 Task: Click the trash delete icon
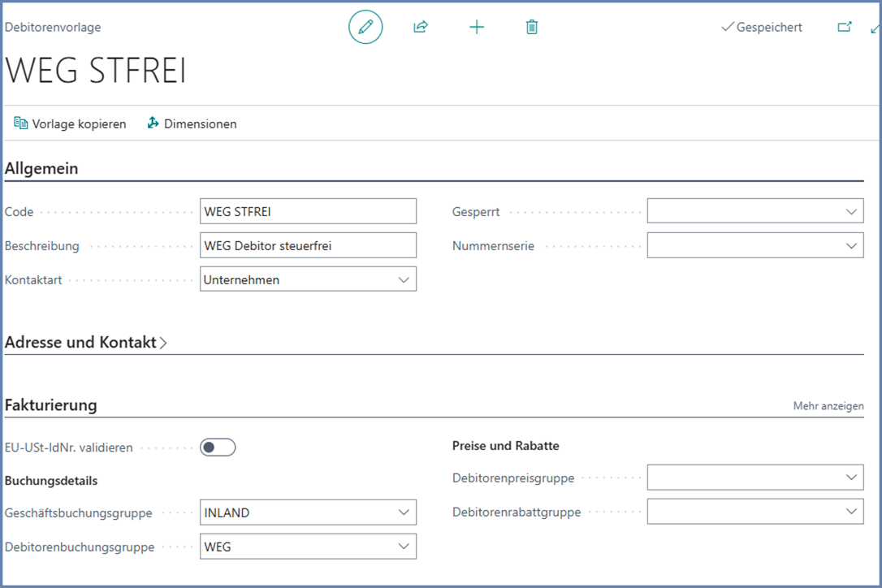tap(532, 28)
